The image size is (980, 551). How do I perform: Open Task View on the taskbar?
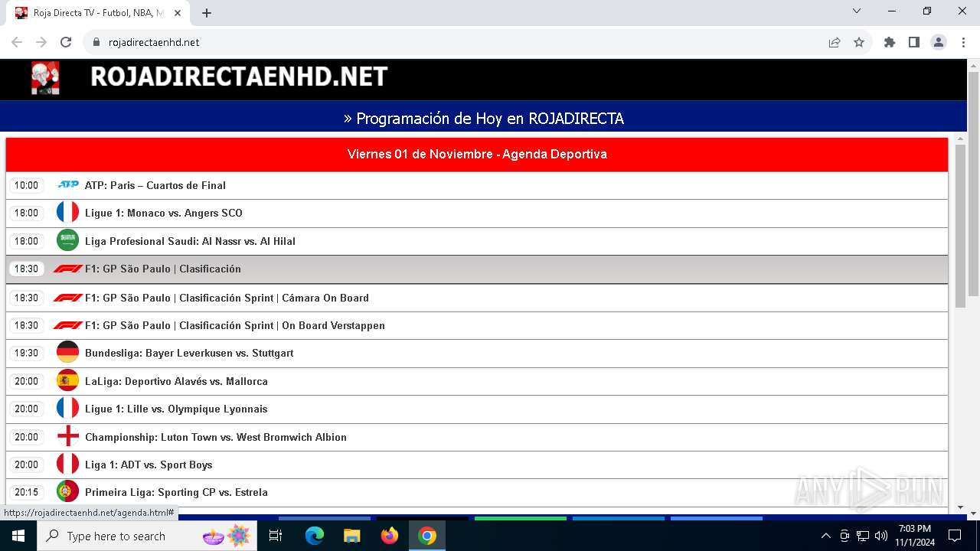[276, 536]
